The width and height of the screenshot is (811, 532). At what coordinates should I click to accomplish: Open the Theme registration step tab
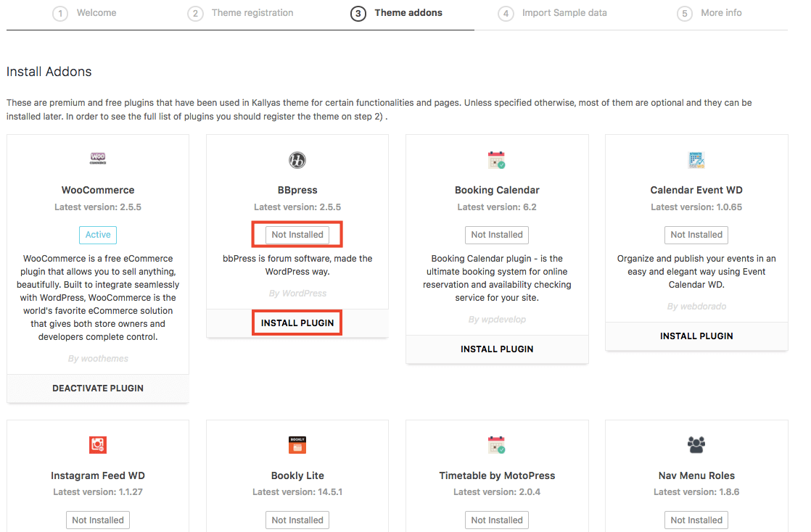click(241, 14)
